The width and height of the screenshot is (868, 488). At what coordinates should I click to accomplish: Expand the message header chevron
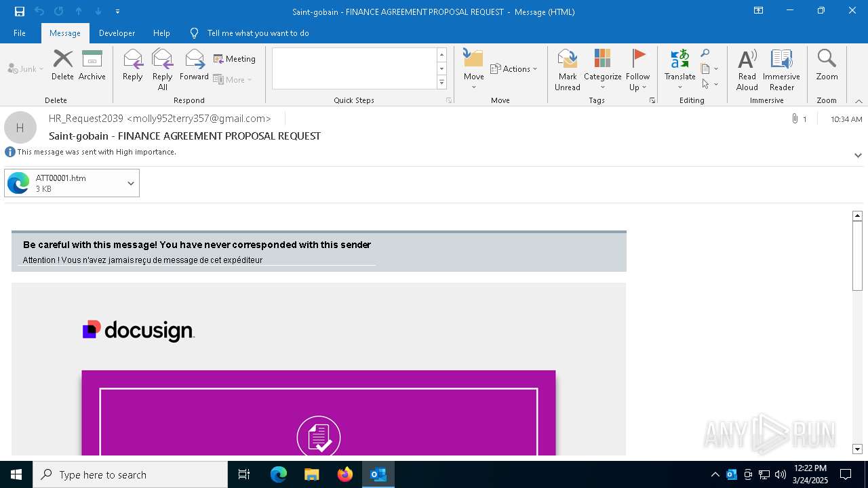[858, 155]
